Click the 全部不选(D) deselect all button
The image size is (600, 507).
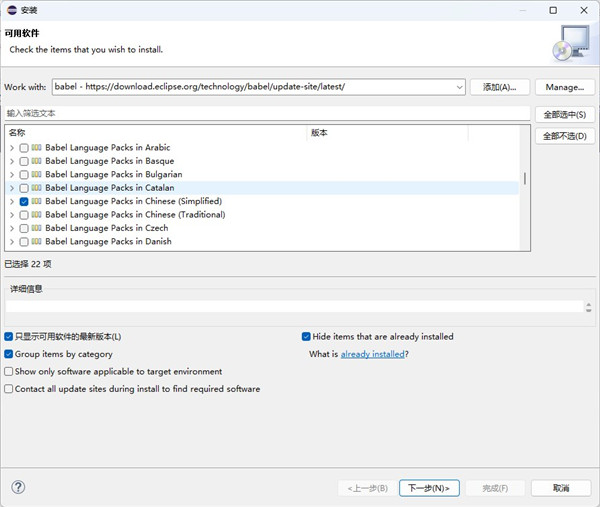coord(565,136)
